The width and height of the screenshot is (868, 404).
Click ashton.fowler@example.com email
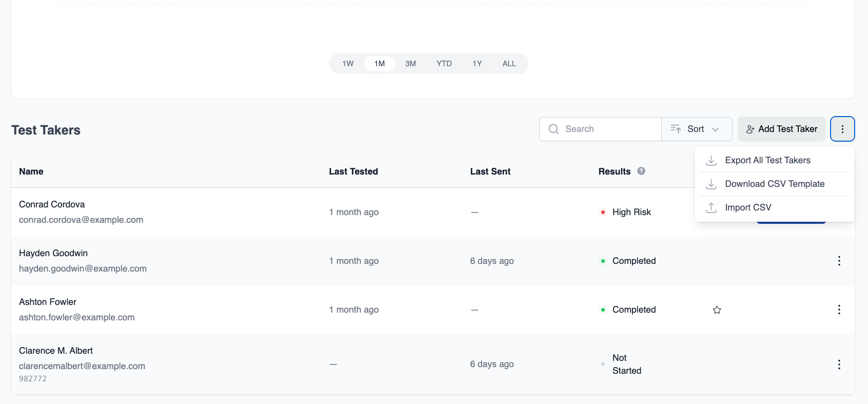pyautogui.click(x=77, y=317)
